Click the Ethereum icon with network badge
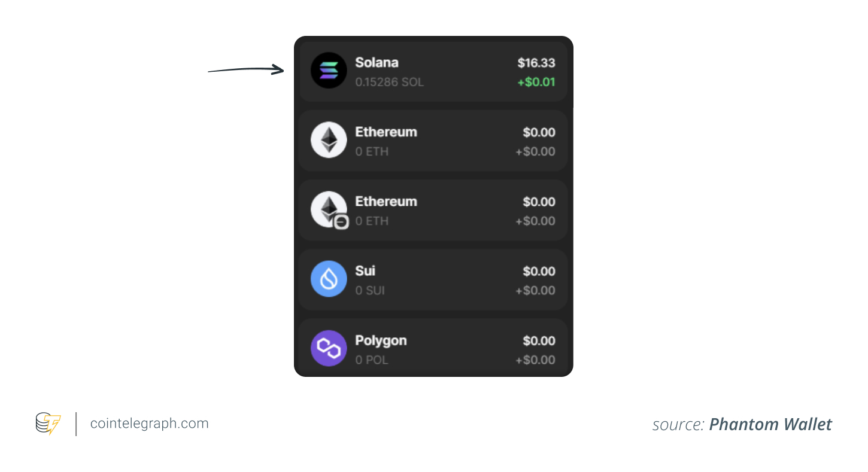 [x=329, y=209]
